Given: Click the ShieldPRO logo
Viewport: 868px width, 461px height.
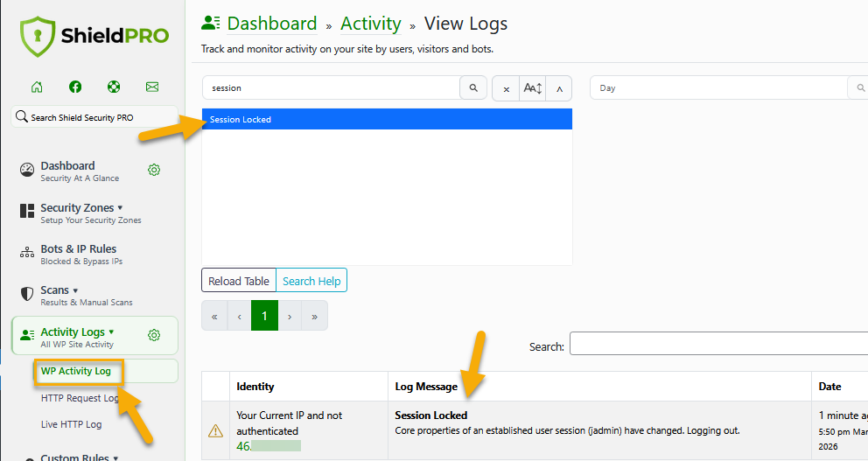Looking at the screenshot, I should tap(94, 37).
